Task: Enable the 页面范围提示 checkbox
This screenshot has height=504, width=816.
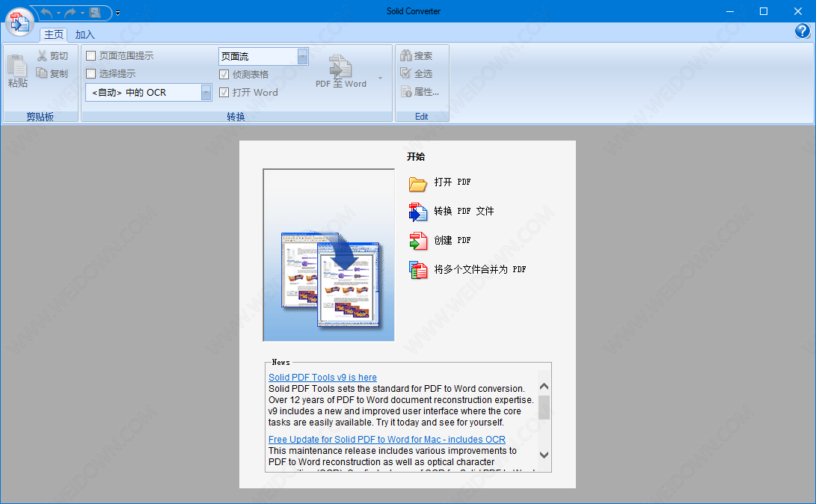Action: [x=91, y=55]
